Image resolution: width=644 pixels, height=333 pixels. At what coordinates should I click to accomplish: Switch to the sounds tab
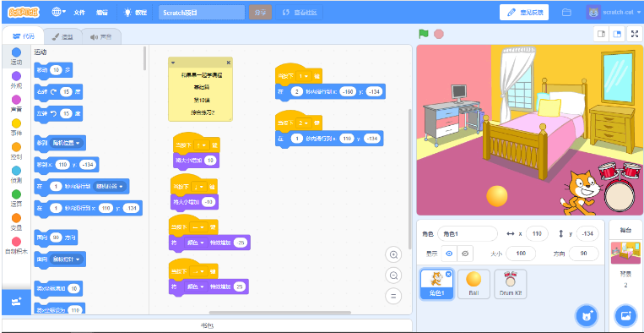101,37
